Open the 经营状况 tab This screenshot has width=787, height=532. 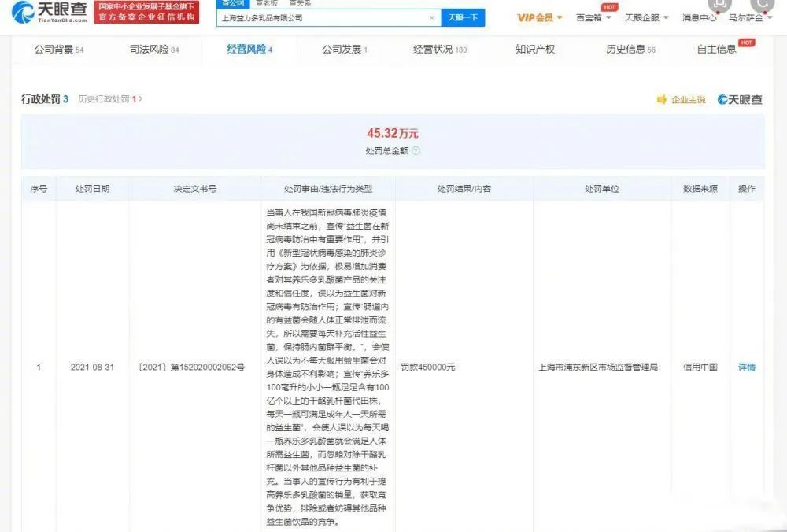pos(440,49)
